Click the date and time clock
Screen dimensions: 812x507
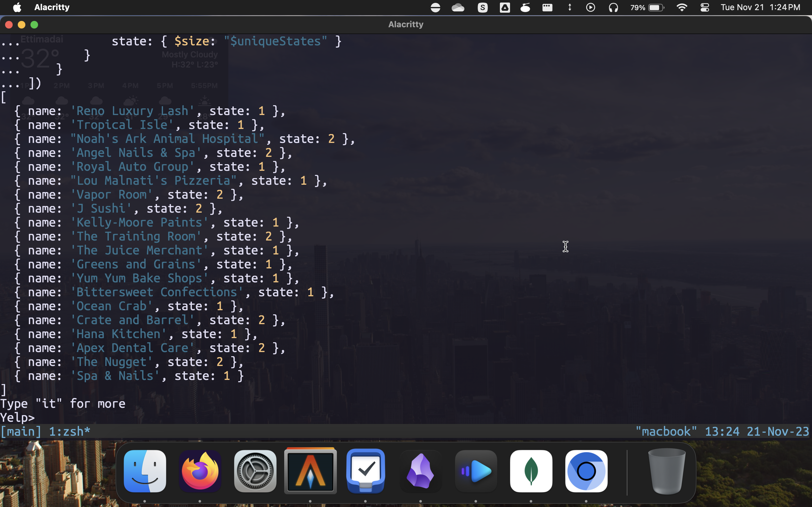760,7
